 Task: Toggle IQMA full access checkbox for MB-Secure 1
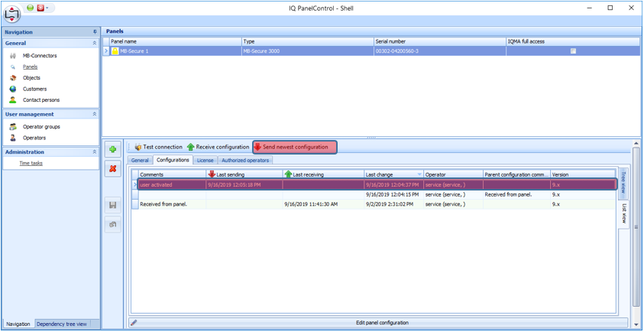tap(574, 51)
